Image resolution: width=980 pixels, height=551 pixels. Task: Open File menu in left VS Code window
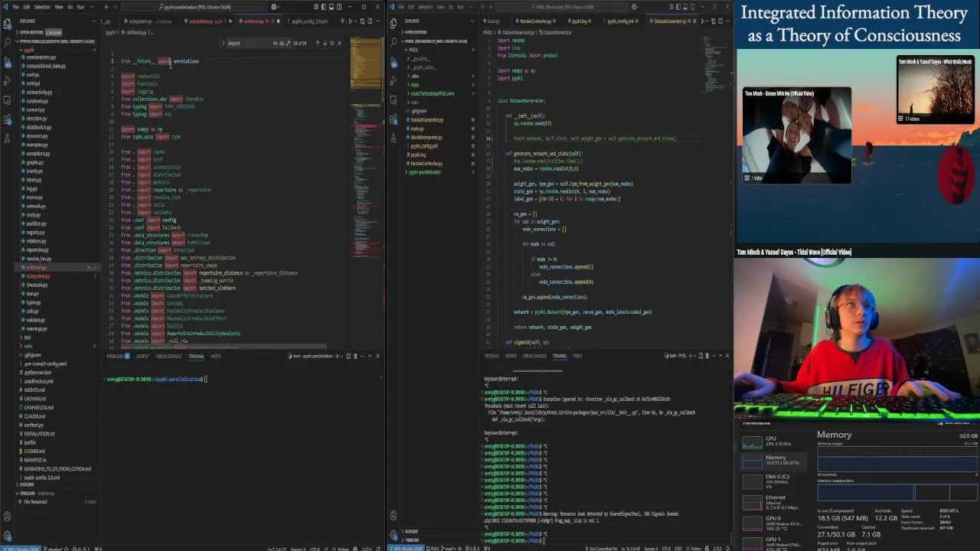[x=15, y=7]
